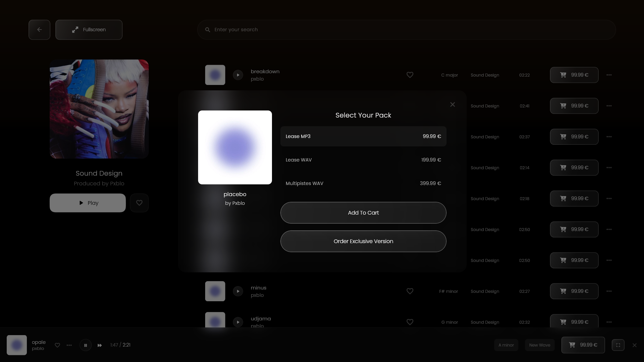Open more options for breakdown

[609, 75]
